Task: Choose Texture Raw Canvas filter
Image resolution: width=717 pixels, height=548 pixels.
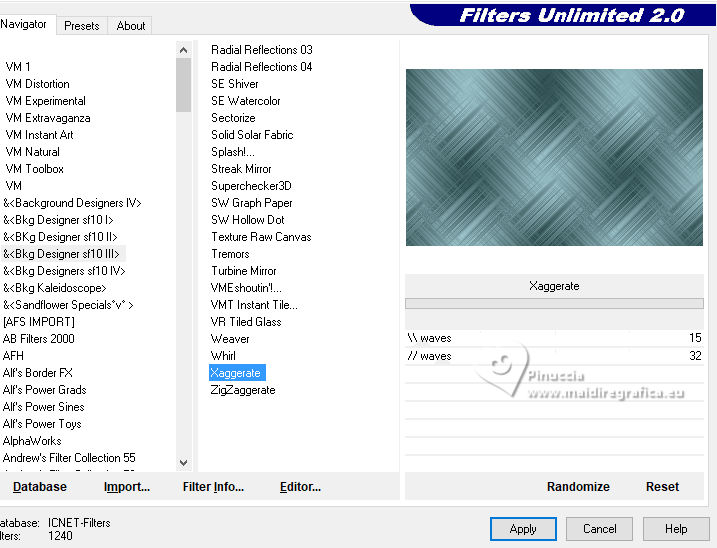Action: 262,237
